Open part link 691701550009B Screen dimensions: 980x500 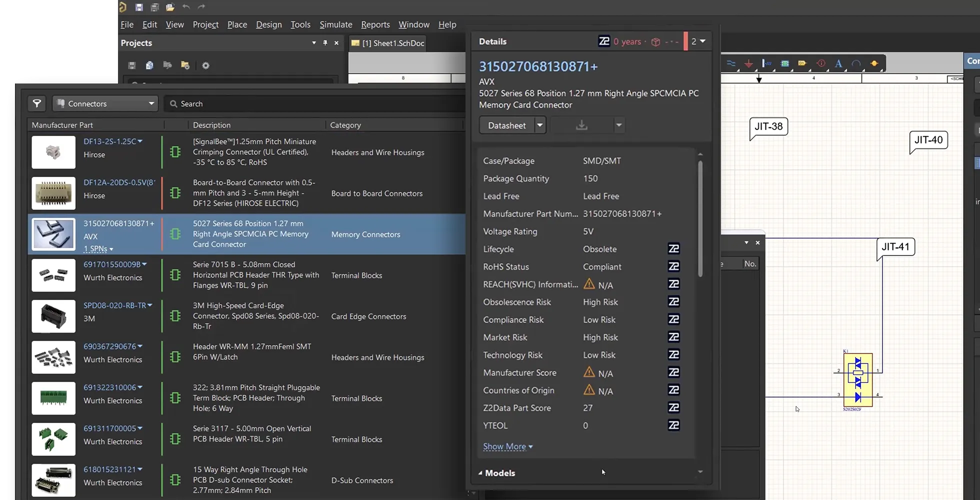(x=112, y=264)
